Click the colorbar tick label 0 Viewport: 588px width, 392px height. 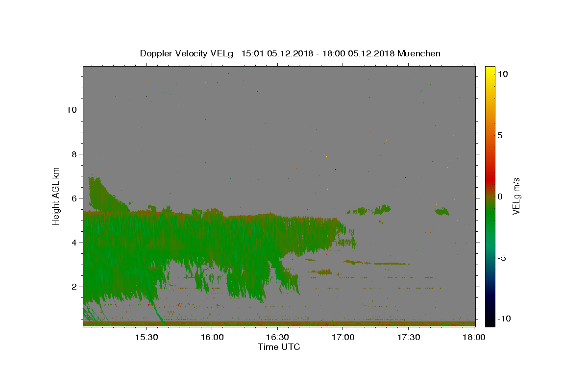click(500, 196)
